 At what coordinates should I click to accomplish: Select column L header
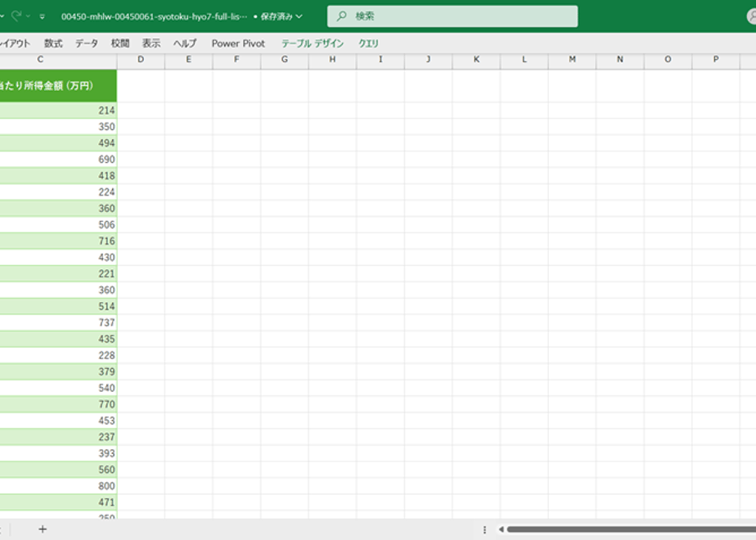pos(524,59)
